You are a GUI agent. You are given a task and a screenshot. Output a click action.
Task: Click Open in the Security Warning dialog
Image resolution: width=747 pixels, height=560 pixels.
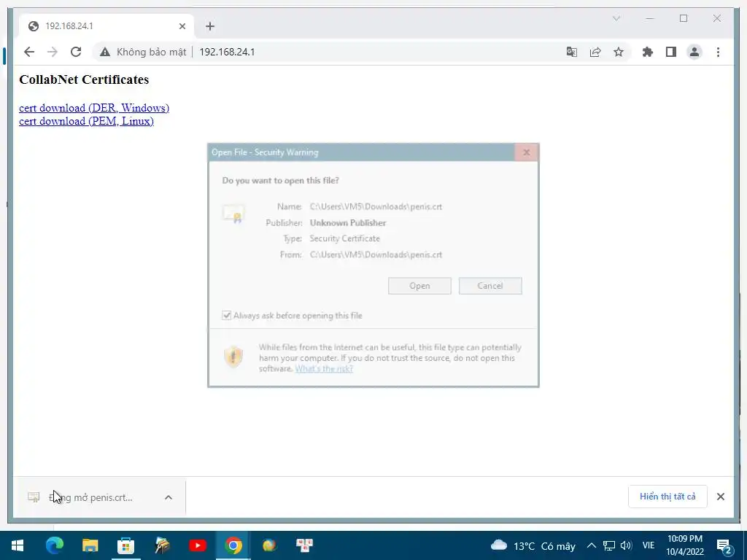click(419, 286)
